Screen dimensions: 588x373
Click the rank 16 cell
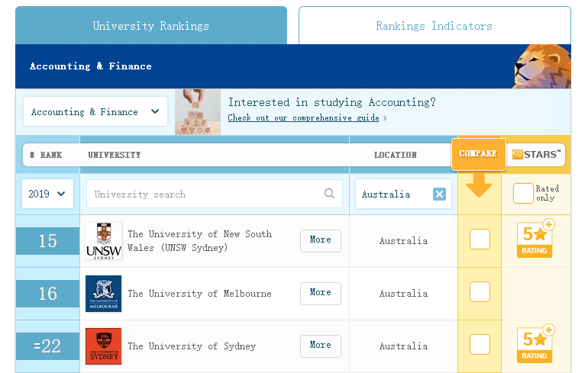point(47,294)
